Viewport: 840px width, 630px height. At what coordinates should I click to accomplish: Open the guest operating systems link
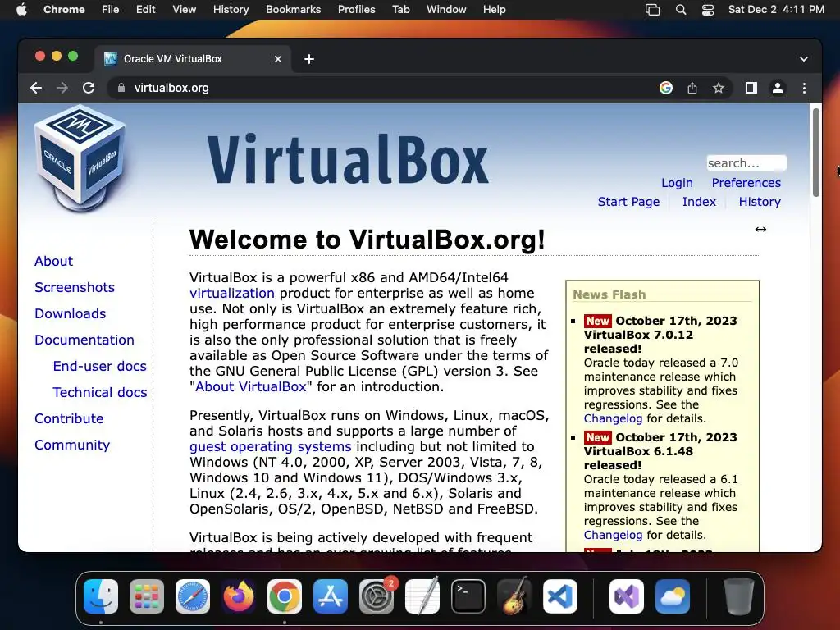point(271,447)
